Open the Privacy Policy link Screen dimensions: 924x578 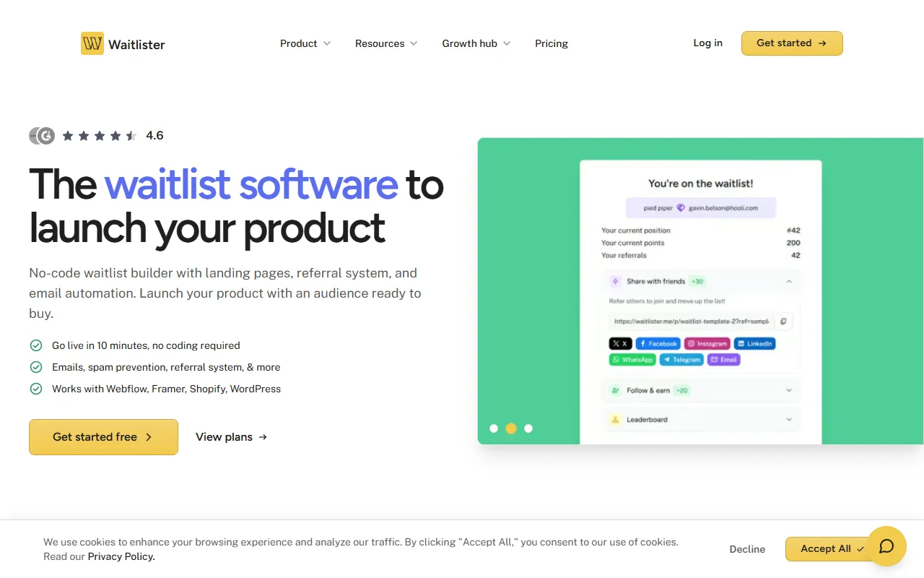[121, 556]
